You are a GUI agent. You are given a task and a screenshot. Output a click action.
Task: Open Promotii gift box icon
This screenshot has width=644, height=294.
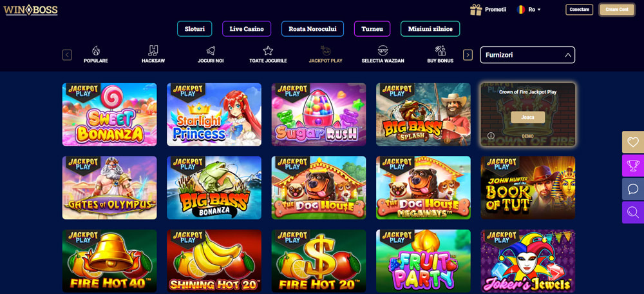[476, 10]
